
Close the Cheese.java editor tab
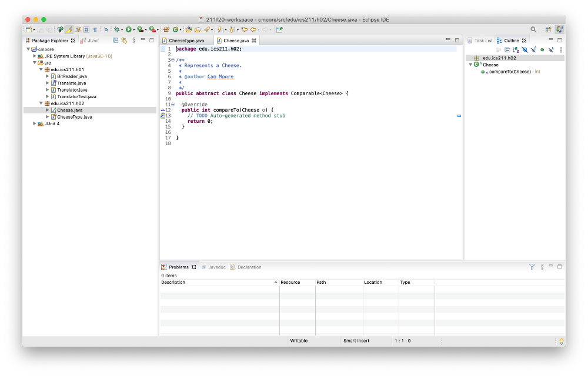[254, 41]
